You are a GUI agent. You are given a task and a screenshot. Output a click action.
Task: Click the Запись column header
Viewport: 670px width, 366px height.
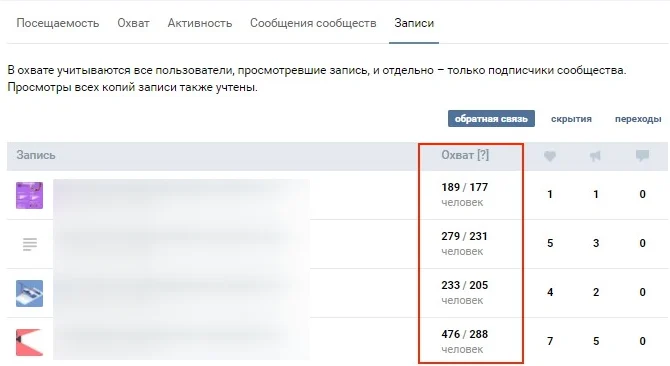tap(36, 155)
